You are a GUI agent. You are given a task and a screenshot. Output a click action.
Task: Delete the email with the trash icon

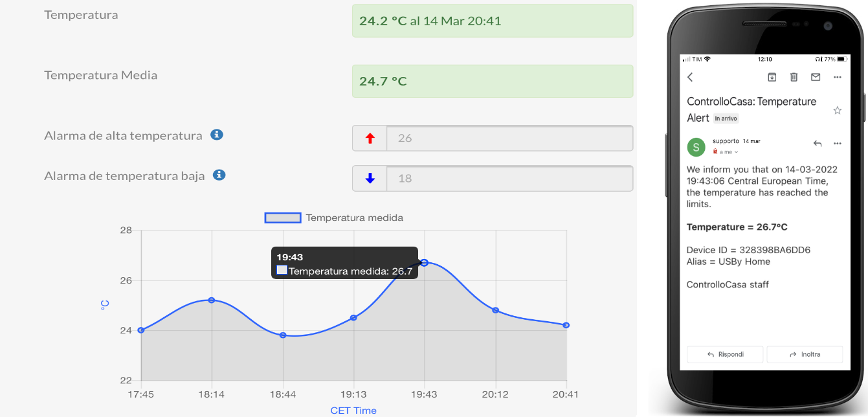794,77
